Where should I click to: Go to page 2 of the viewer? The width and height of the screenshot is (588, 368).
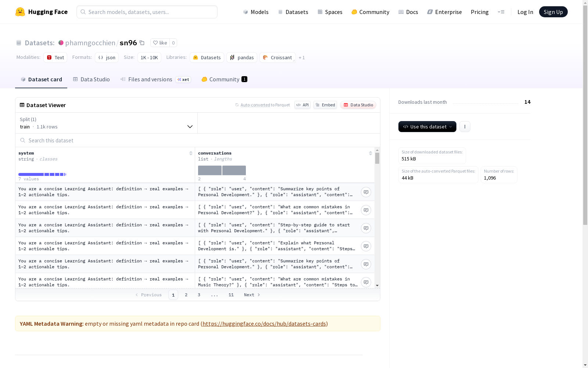(186, 295)
